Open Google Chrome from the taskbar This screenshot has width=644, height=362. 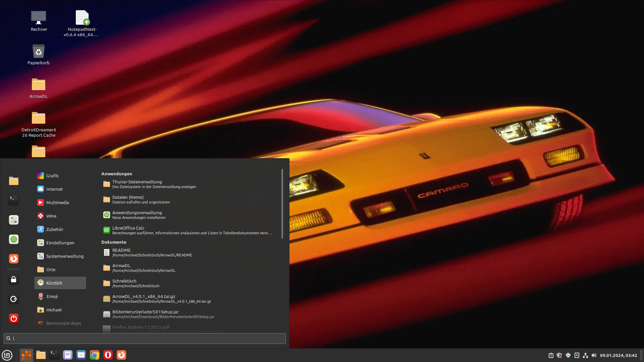coord(95,355)
